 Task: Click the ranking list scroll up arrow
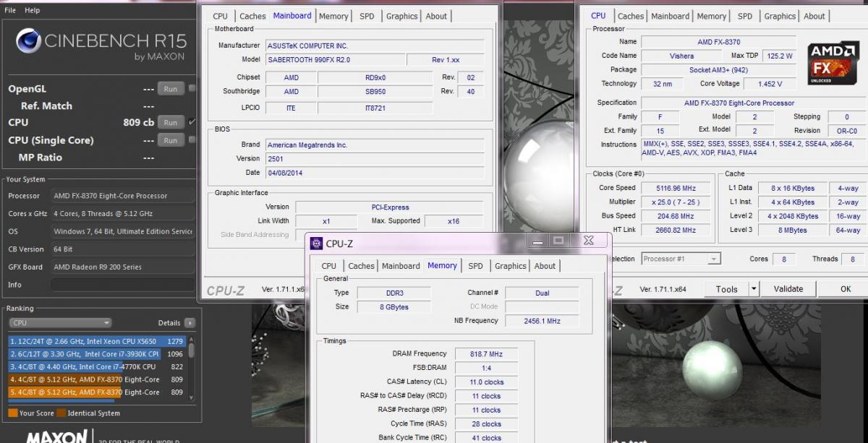pyautogui.click(x=192, y=337)
